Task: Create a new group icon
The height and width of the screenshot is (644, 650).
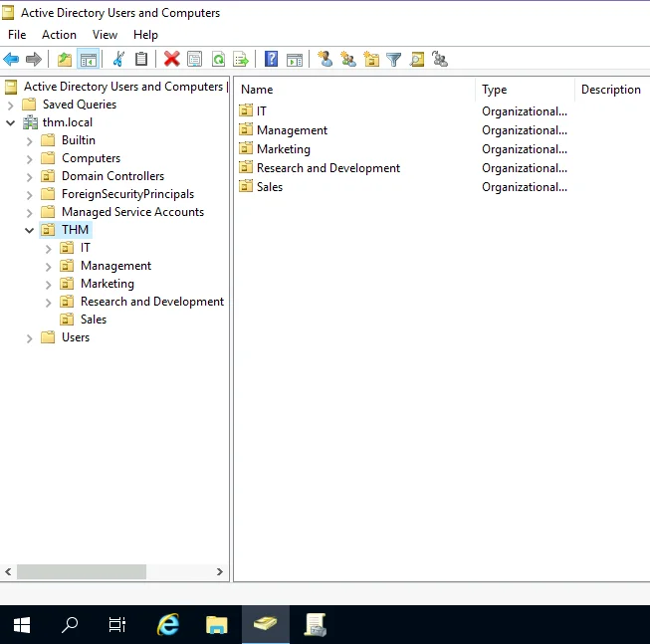Action: (347, 59)
